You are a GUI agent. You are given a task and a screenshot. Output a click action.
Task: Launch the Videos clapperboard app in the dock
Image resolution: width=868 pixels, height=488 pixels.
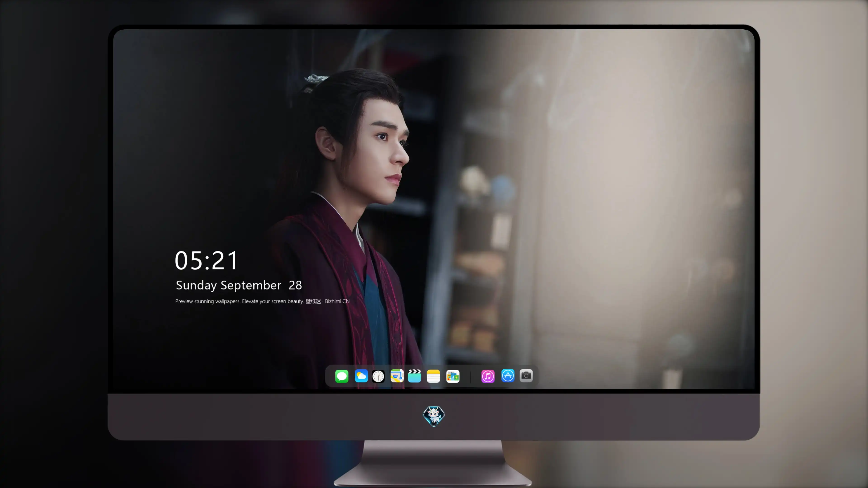[415, 376]
